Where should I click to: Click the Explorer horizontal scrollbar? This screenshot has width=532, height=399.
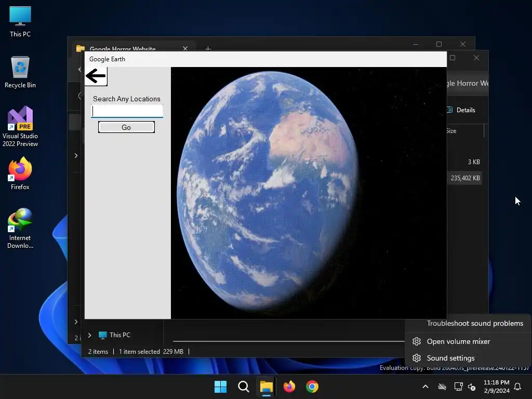tap(288, 341)
